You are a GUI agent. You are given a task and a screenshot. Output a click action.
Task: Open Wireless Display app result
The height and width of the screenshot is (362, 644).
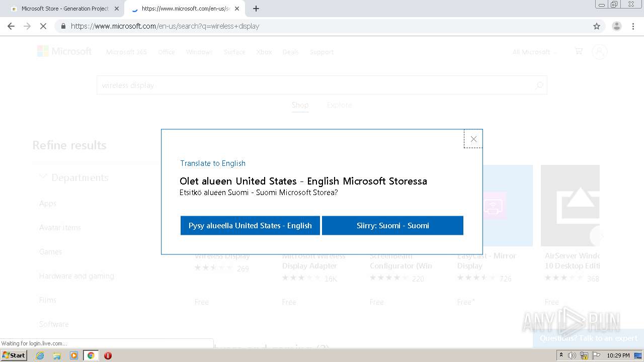point(222,256)
